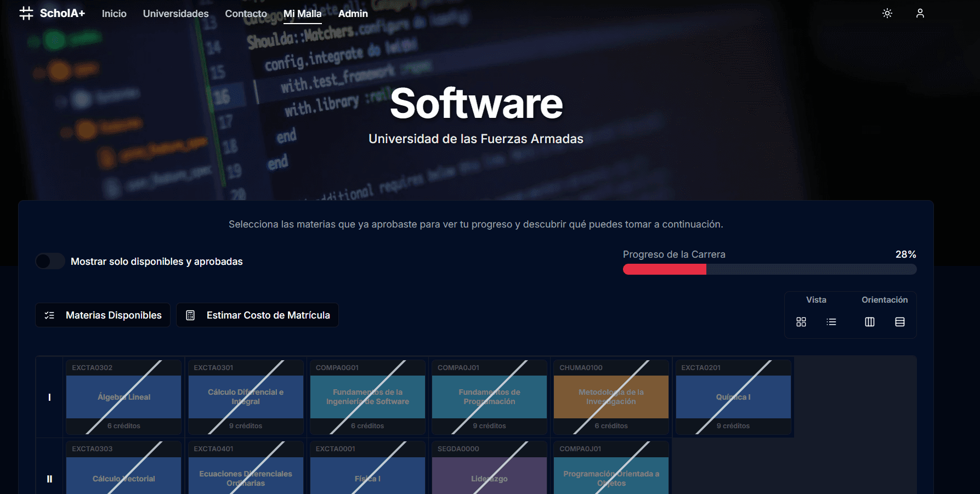Open Materias Disponibles panel
This screenshot has width=980, height=494.
[x=103, y=315]
